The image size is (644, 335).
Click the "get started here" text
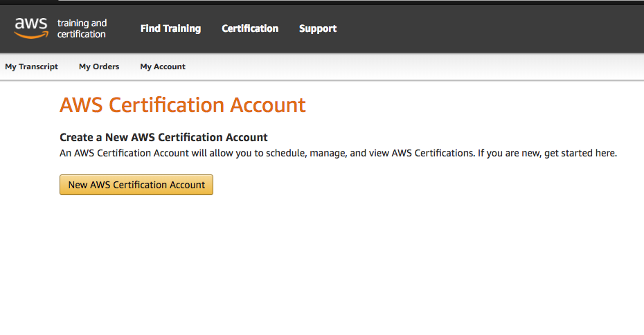(580, 153)
